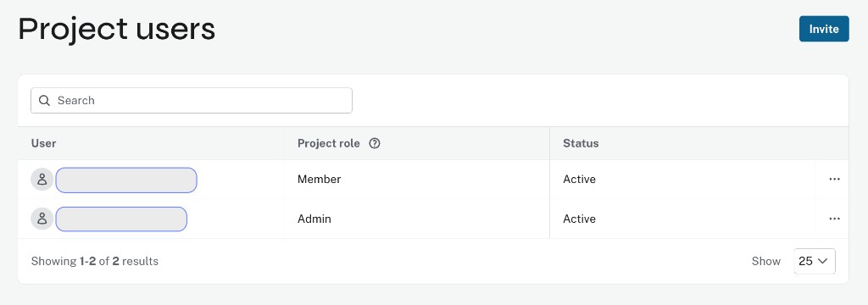Click the Member user's avatar icon
Screen dimensions: 868x305
pos(42,180)
